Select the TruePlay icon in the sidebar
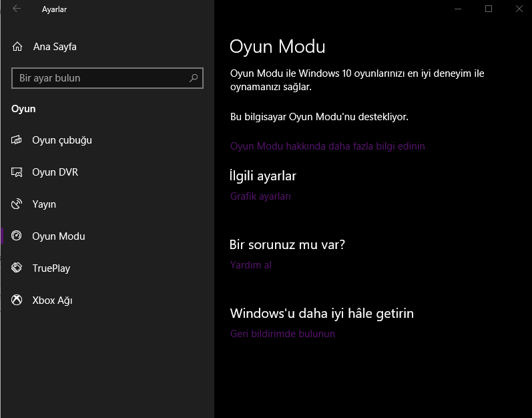This screenshot has height=418, width=532. tap(17, 268)
